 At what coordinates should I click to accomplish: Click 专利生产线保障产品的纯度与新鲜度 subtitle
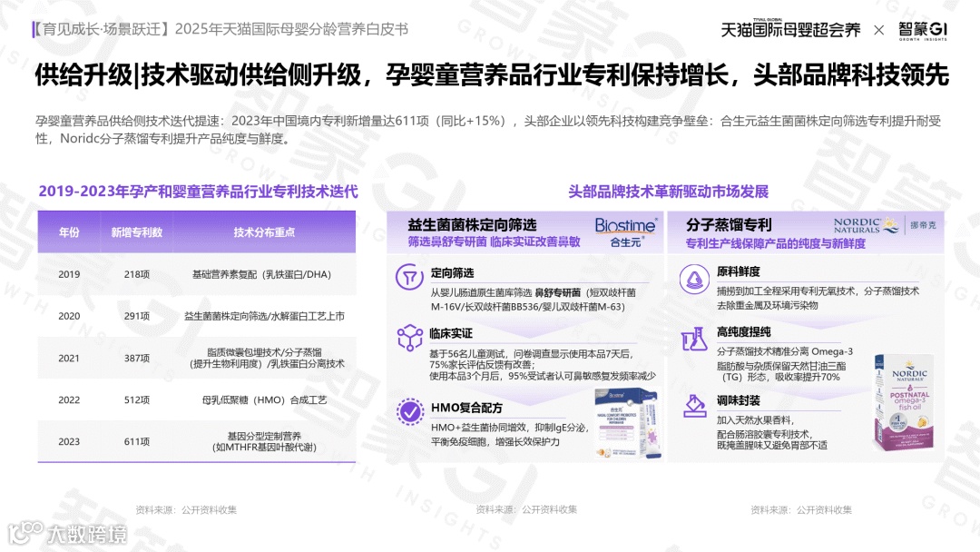[x=776, y=243]
